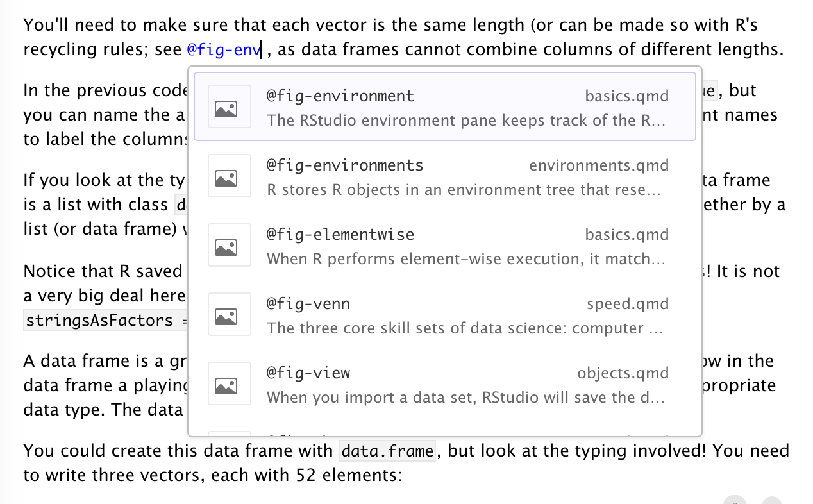Click the @fig-venn picture placeholder icon
This screenshot has width=813, height=504.
click(229, 314)
